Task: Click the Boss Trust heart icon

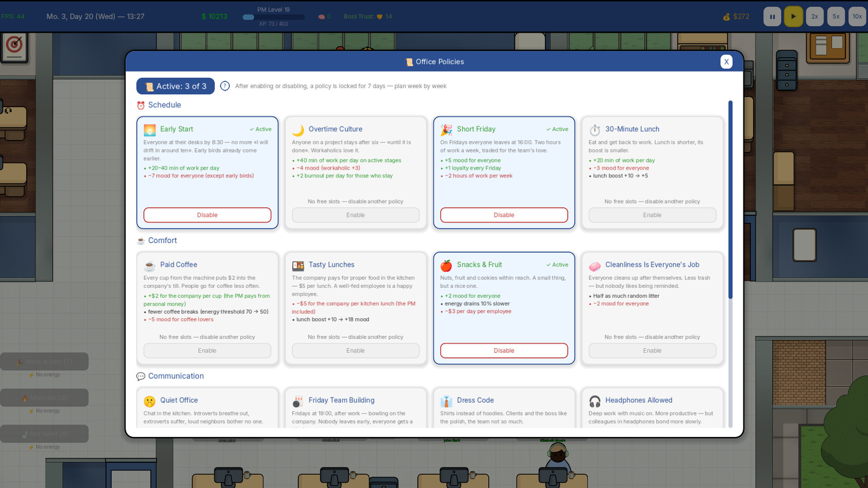Action: [380, 17]
